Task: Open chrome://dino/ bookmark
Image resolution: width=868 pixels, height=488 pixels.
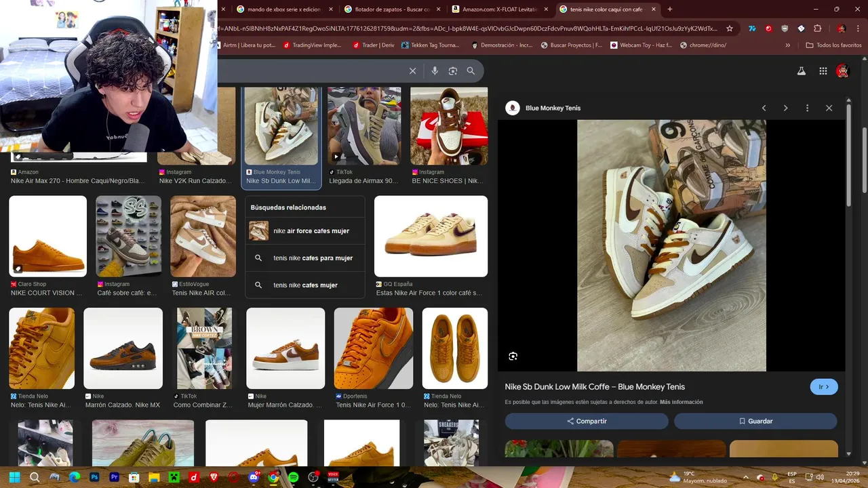Action: pyautogui.click(x=703, y=45)
